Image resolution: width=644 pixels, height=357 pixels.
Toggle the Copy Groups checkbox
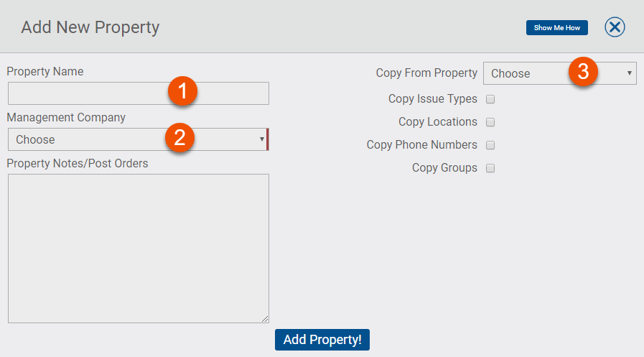(x=491, y=168)
